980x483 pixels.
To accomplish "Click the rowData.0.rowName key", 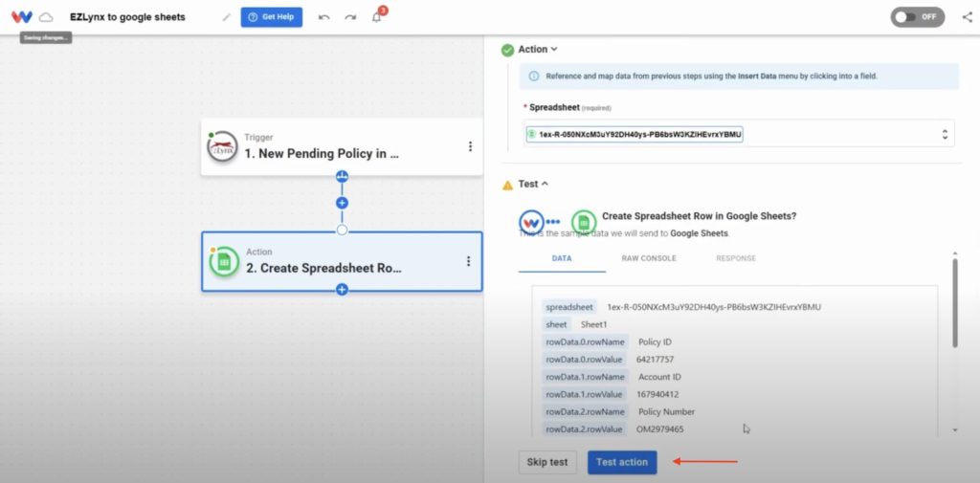I will click(x=585, y=341).
